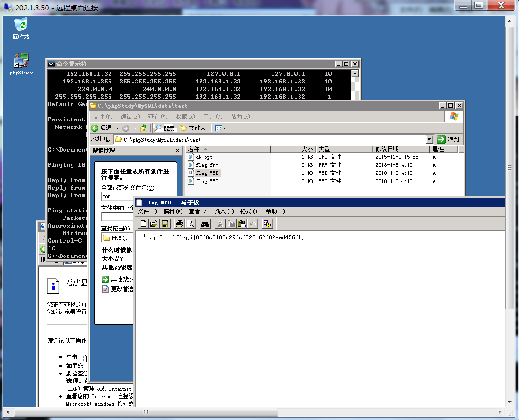Click the grey Forward arrow in Explorer toolbar
The height and width of the screenshot is (420, 519).
pos(126,128)
